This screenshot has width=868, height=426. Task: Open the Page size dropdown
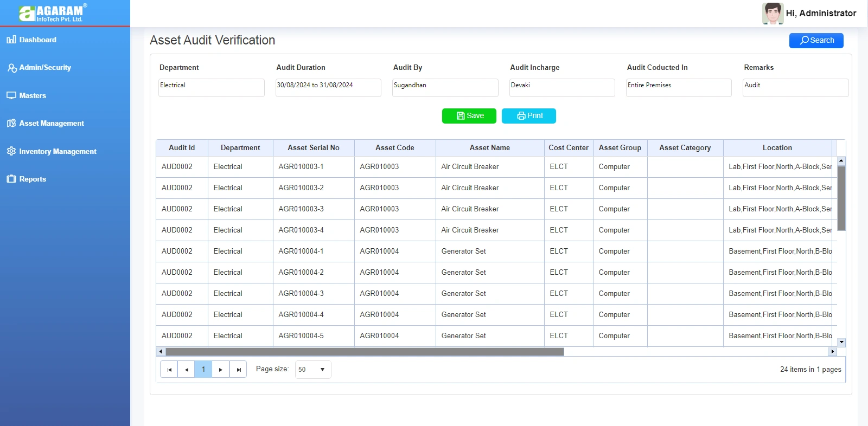pyautogui.click(x=313, y=370)
